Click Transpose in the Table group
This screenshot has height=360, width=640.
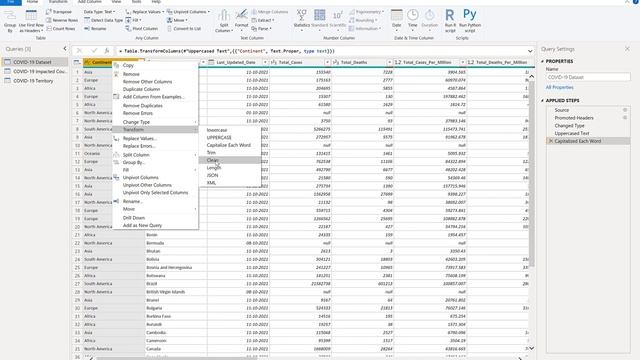(59, 12)
